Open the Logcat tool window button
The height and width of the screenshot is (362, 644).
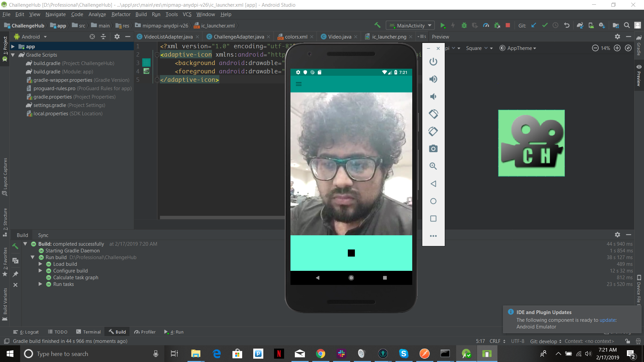26,332
